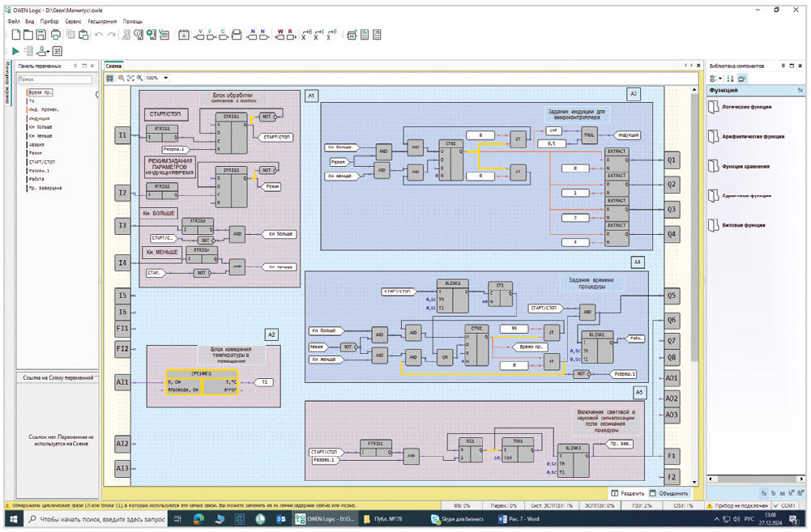
Task: Open the 100% zoom level dropdown
Action: [166, 79]
